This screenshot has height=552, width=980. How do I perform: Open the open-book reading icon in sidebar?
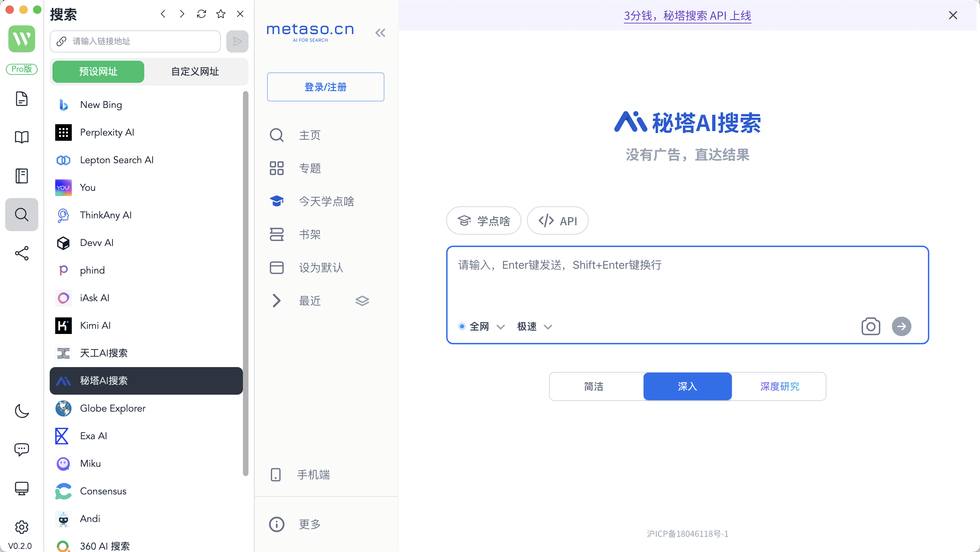click(22, 137)
